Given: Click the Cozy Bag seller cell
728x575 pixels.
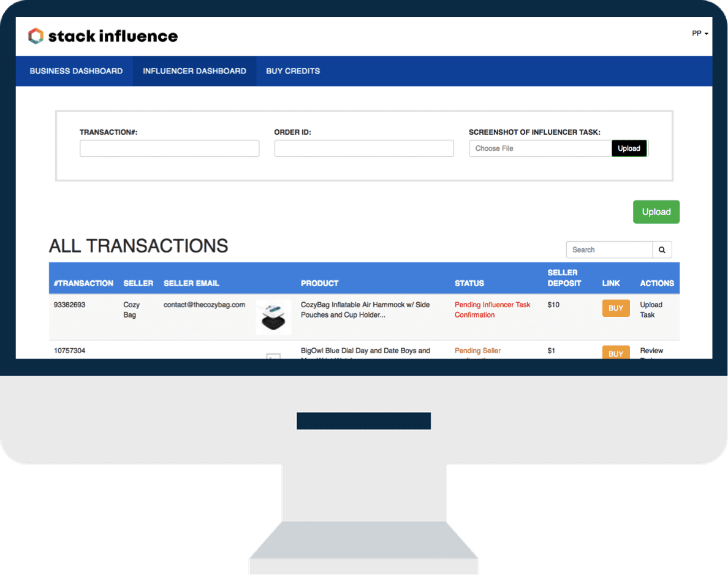Looking at the screenshot, I should point(131,310).
